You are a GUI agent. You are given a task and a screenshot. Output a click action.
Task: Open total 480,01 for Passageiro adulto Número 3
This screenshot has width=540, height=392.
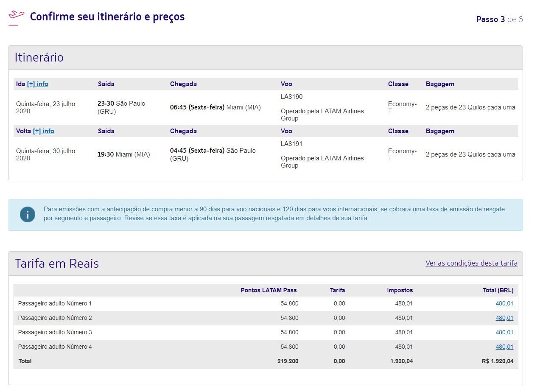click(x=504, y=332)
